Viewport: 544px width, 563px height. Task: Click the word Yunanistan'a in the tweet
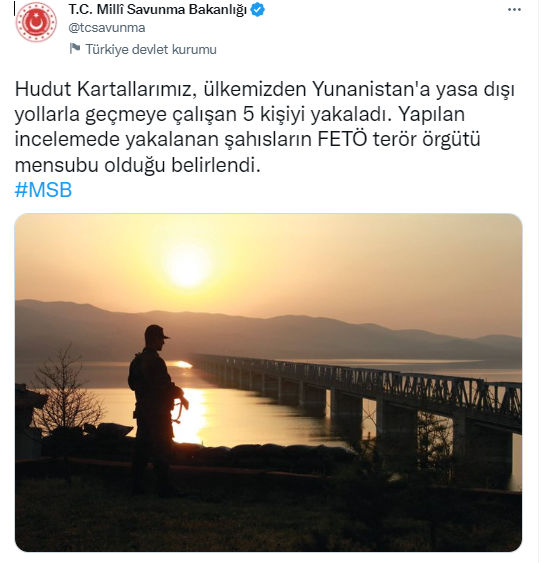(x=371, y=89)
